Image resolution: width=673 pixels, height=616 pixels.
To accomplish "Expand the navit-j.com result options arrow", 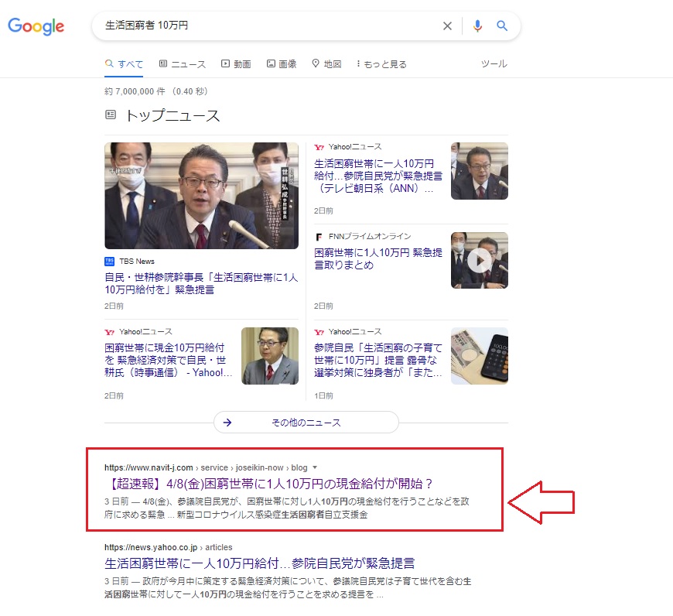I will point(315,467).
